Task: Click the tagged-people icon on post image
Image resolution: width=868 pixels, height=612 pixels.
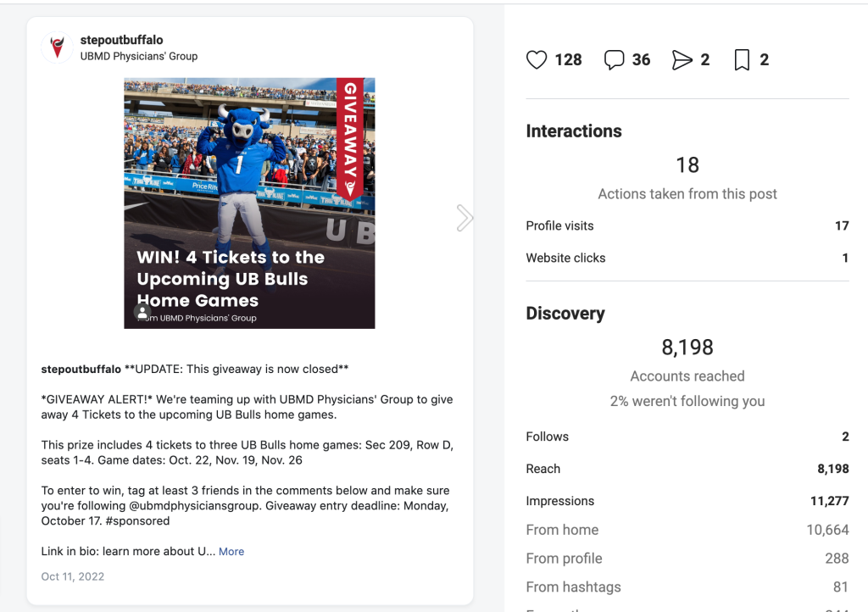Action: [x=142, y=313]
